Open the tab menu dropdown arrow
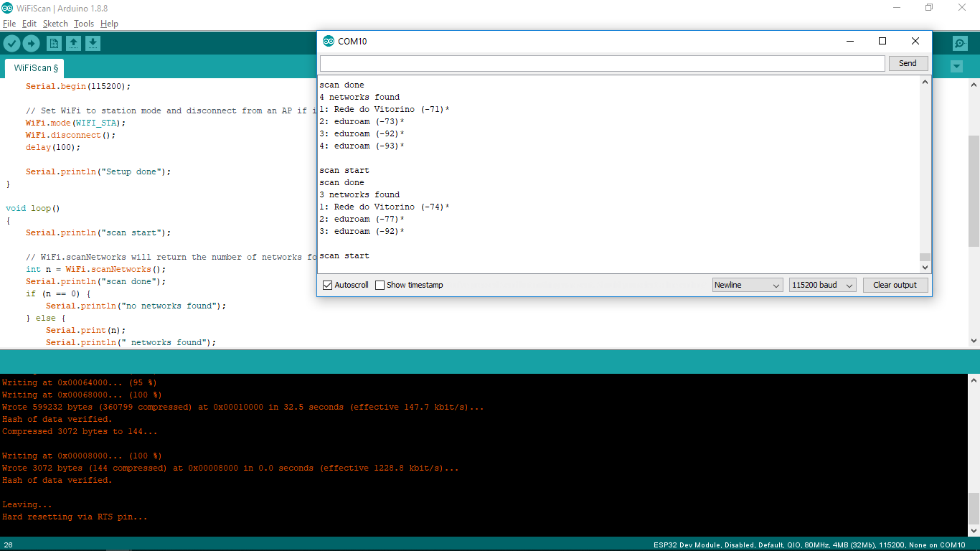Viewport: 980px width, 551px height. coord(956,67)
